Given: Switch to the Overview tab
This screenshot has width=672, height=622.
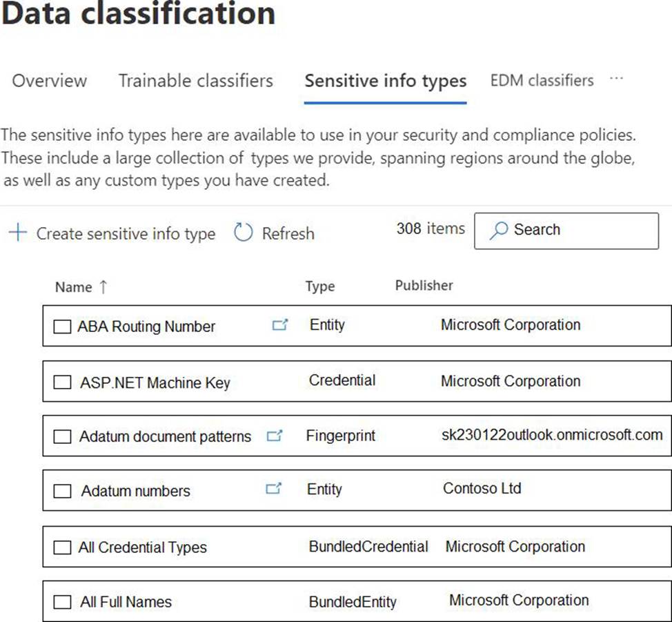Looking at the screenshot, I should pyautogui.click(x=50, y=81).
